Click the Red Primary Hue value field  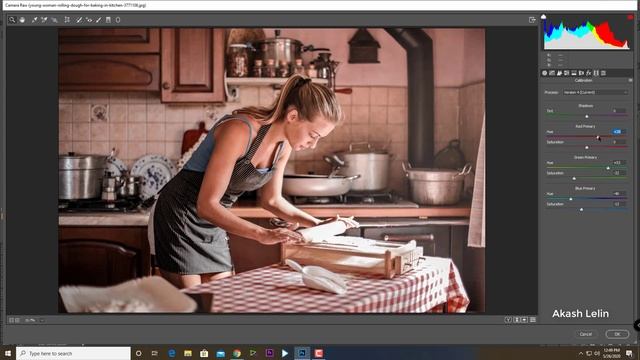619,131
